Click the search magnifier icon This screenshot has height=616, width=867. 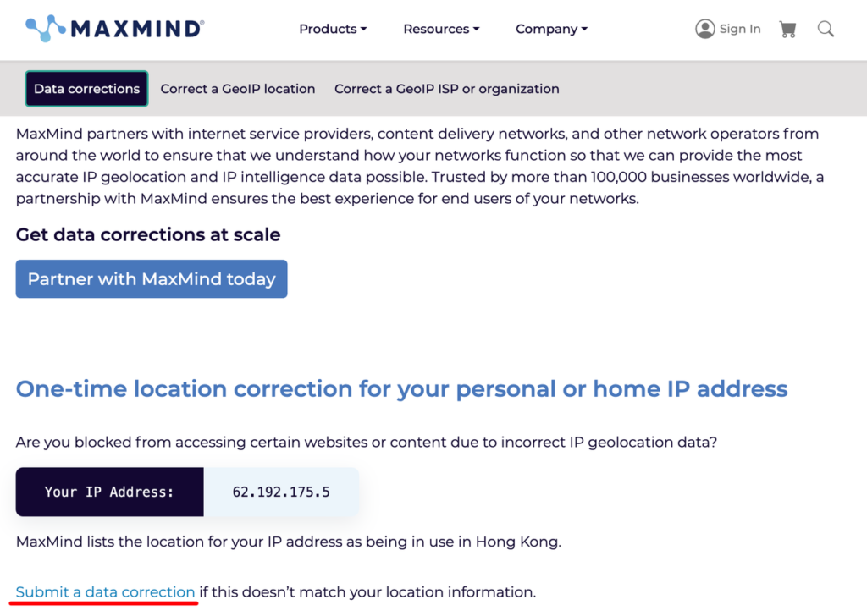(x=826, y=30)
